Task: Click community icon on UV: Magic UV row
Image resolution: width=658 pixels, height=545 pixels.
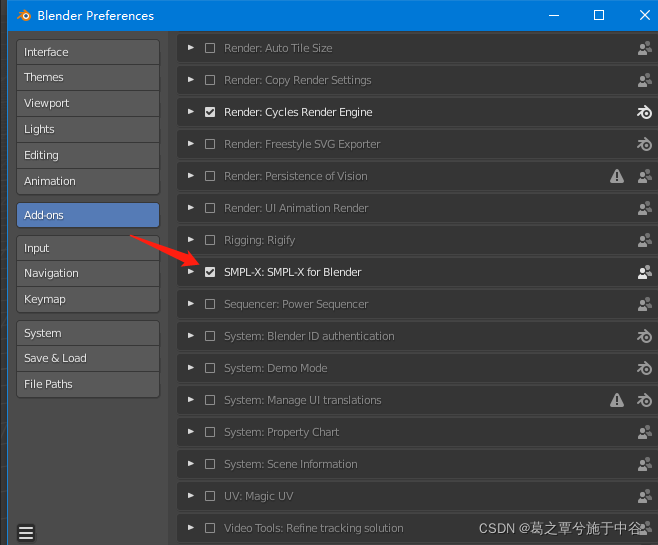Action: pos(645,496)
